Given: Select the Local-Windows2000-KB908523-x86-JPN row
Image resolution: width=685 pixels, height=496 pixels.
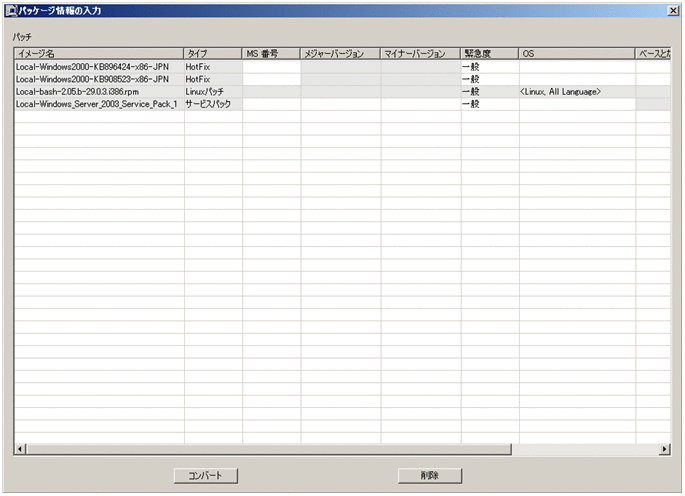Looking at the screenshot, I should coord(98,79).
